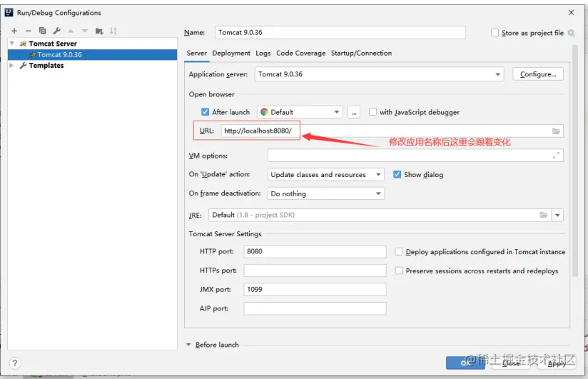Enable with JavaScript debugger checkbox
The width and height of the screenshot is (588, 379).
click(x=372, y=112)
